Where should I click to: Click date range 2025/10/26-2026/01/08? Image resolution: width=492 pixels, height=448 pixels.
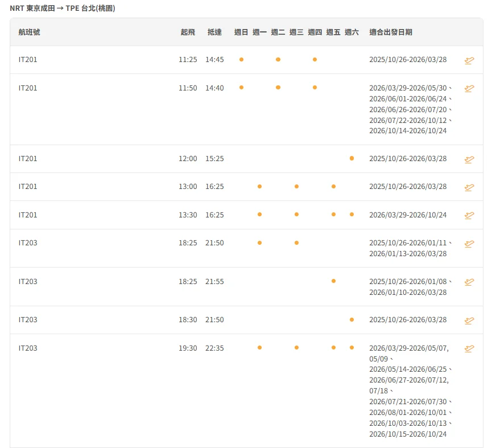click(408, 281)
